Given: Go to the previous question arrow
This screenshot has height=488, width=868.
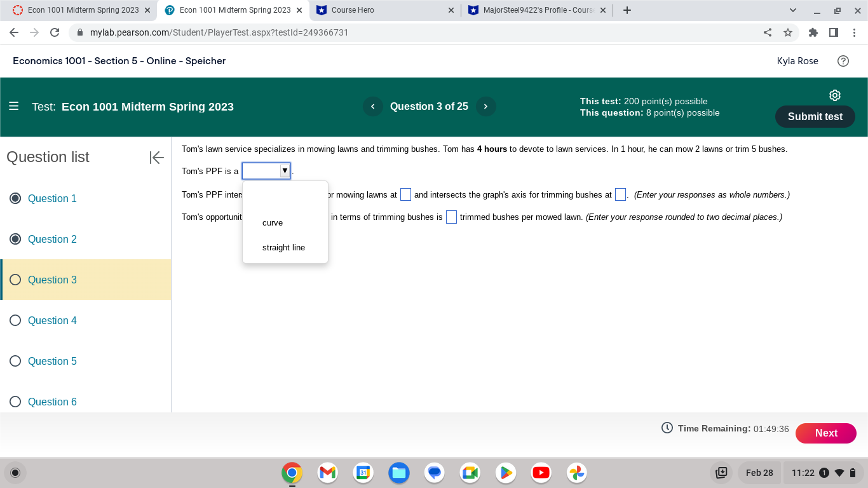Looking at the screenshot, I should click(373, 106).
